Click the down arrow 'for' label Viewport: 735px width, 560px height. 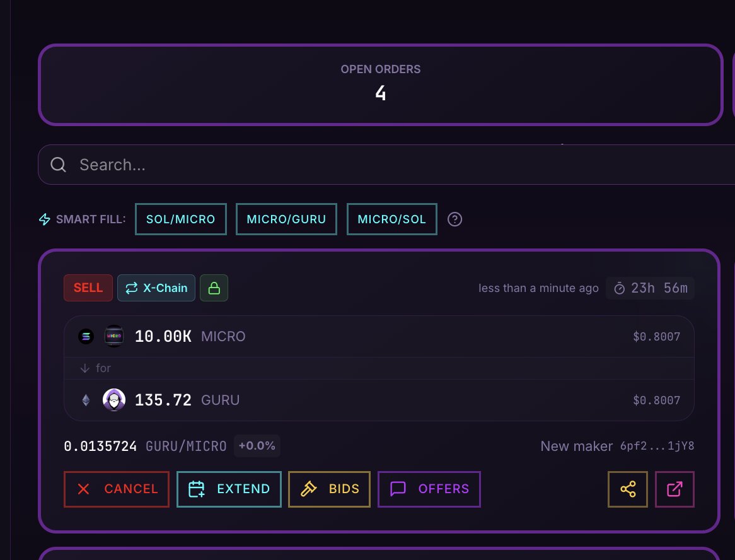(x=95, y=368)
